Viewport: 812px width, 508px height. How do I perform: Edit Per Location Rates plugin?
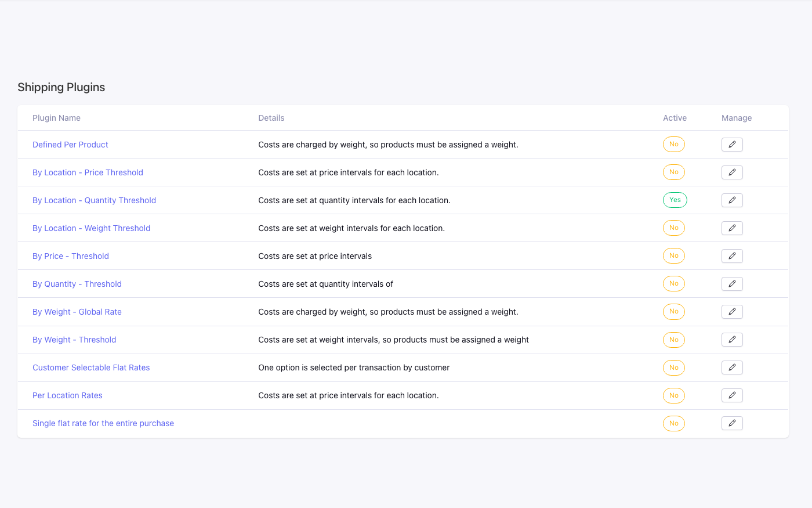point(732,395)
